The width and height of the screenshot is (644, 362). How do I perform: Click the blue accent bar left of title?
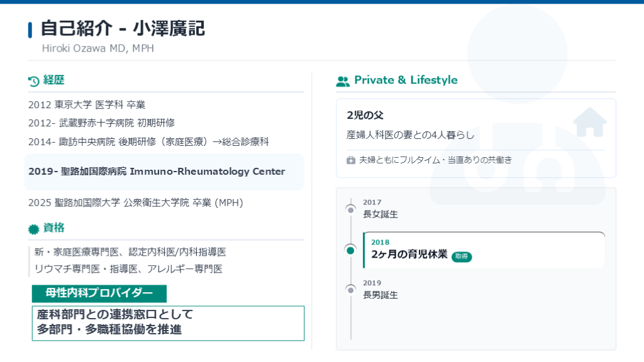coord(30,30)
